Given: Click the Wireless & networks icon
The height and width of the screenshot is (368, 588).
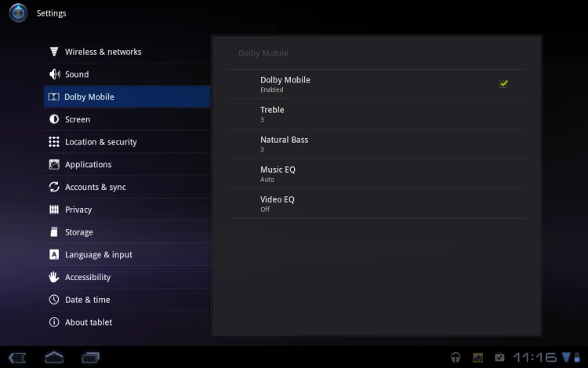Looking at the screenshot, I should 54,52.
